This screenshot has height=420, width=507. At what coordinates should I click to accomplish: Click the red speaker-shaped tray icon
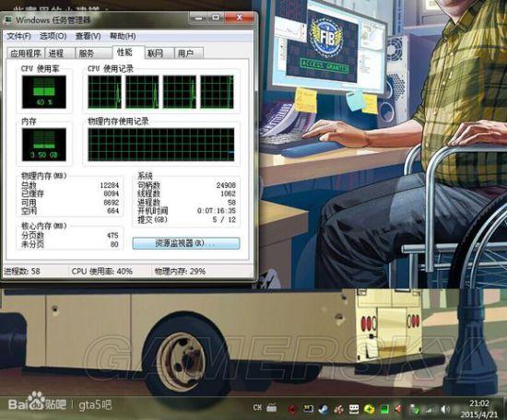[398, 409]
